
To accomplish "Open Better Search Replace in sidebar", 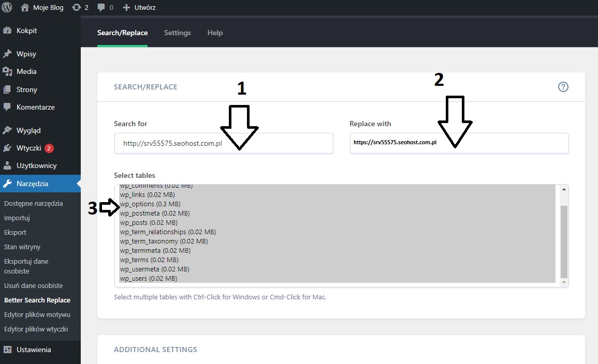I will 36,300.
